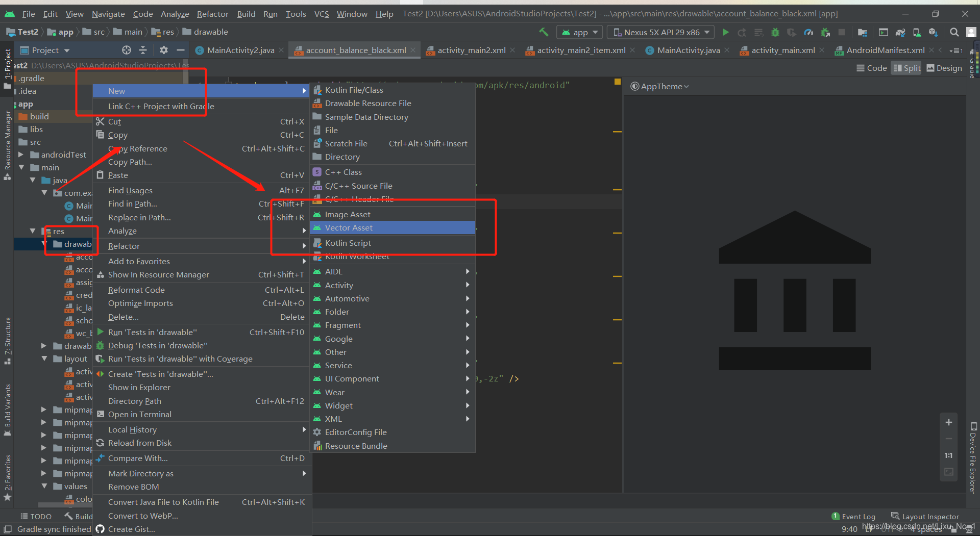
Task: Click Sync Project with Gradle Files icon
Action: point(900,32)
